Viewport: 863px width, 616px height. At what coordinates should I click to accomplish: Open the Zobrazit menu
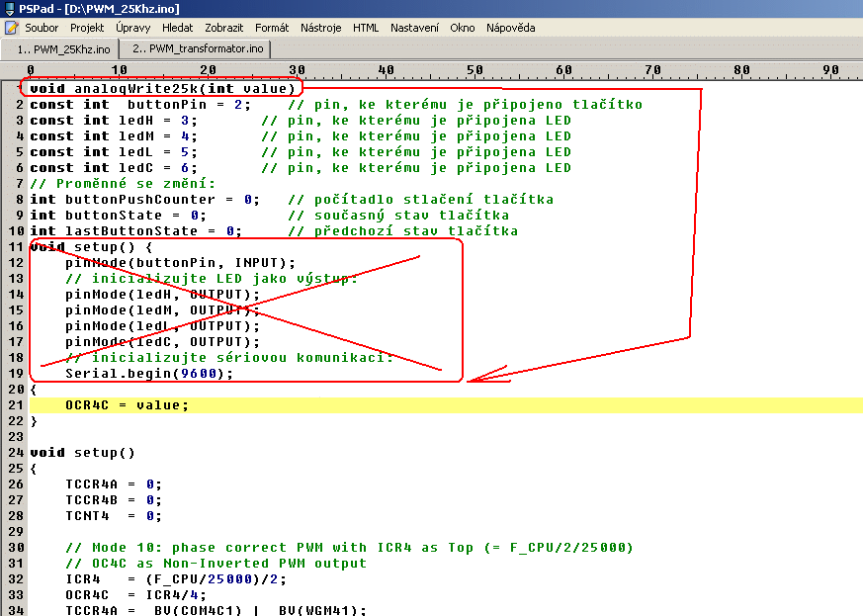pyautogui.click(x=223, y=28)
